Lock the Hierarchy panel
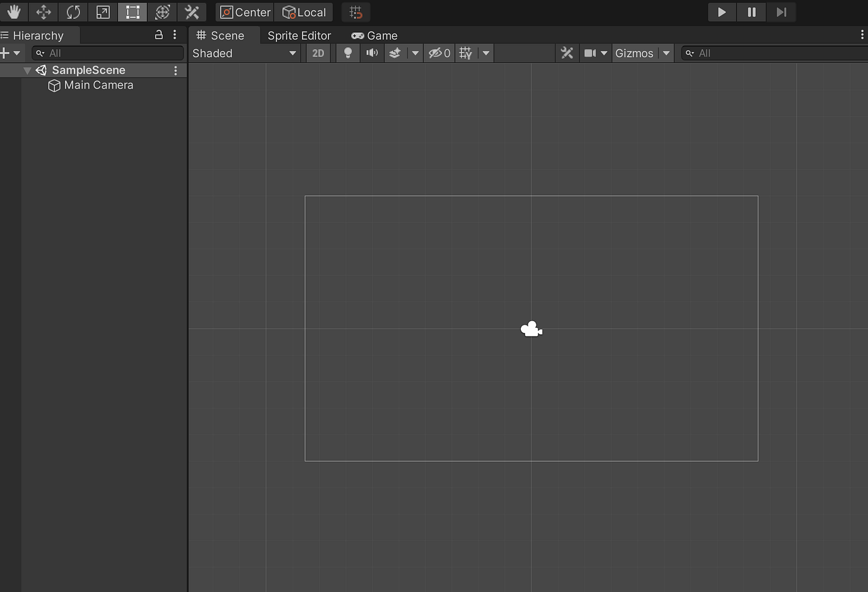868x592 pixels. point(159,35)
